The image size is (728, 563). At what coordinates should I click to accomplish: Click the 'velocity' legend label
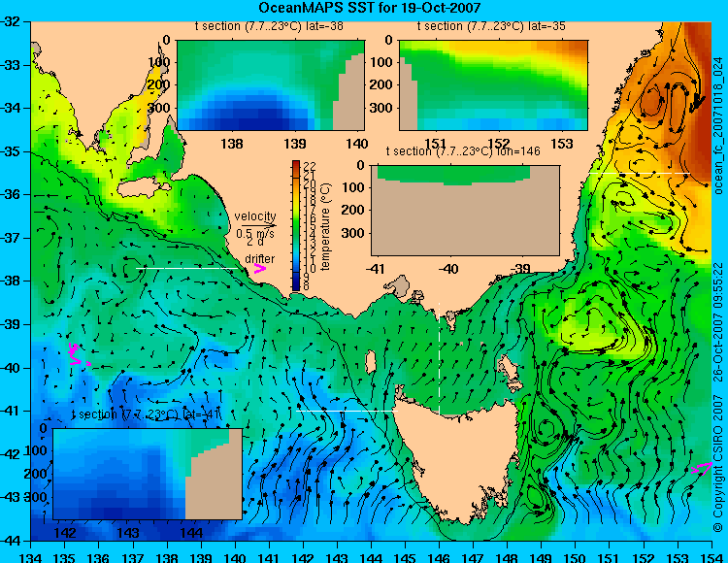point(255,216)
